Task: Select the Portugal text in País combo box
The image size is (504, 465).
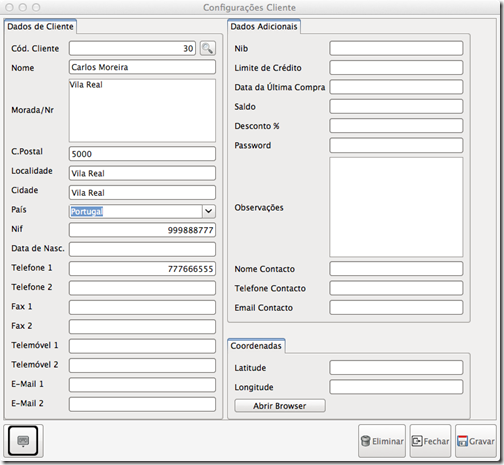Action: tap(87, 211)
